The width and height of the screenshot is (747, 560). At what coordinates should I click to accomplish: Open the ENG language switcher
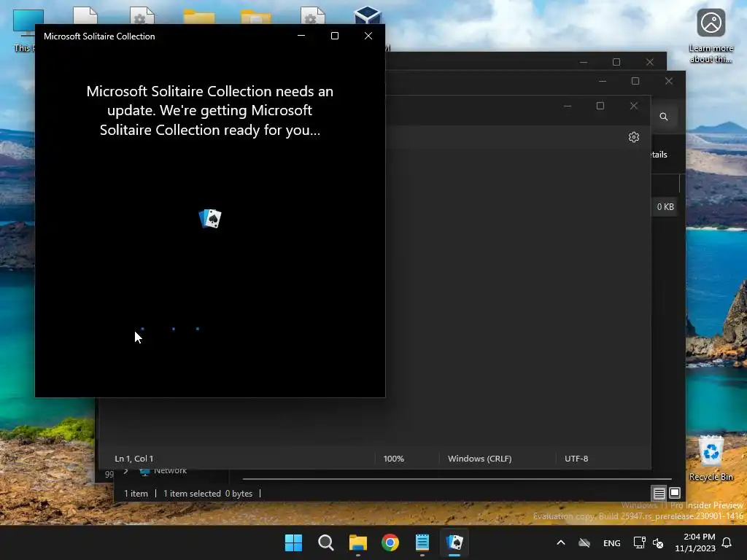[x=612, y=542]
